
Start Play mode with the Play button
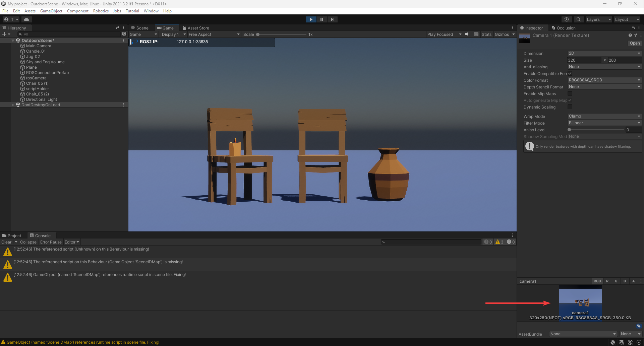point(311,19)
